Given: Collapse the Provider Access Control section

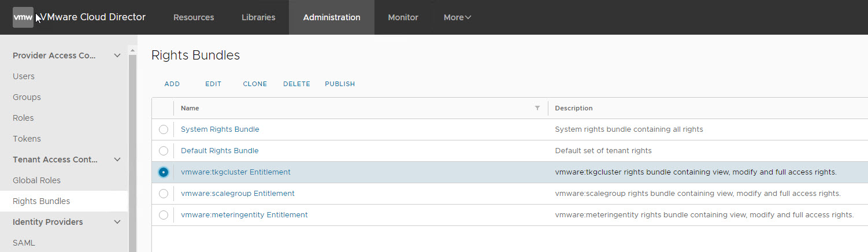Looking at the screenshot, I should click(x=117, y=55).
